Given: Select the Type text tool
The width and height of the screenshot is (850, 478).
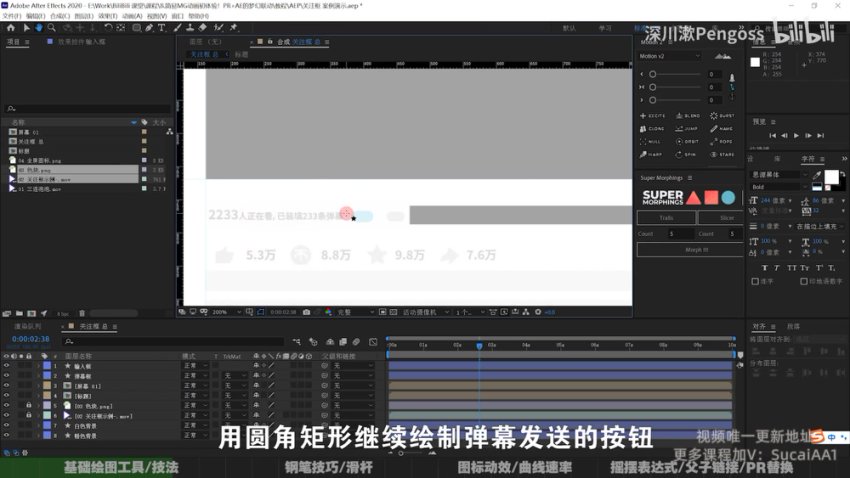Looking at the screenshot, I should pos(162,27).
